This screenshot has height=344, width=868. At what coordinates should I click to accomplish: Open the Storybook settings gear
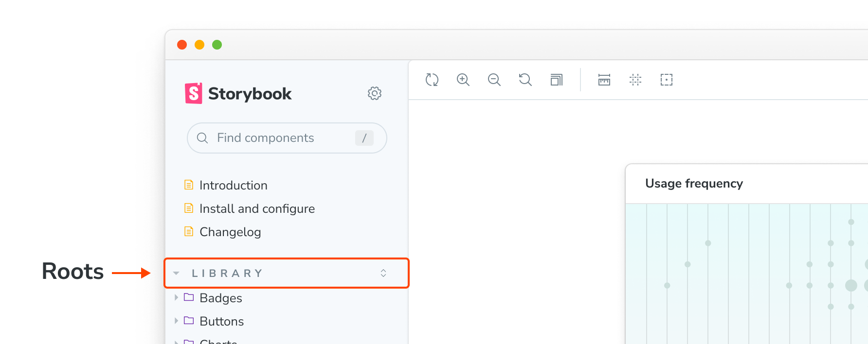[375, 93]
